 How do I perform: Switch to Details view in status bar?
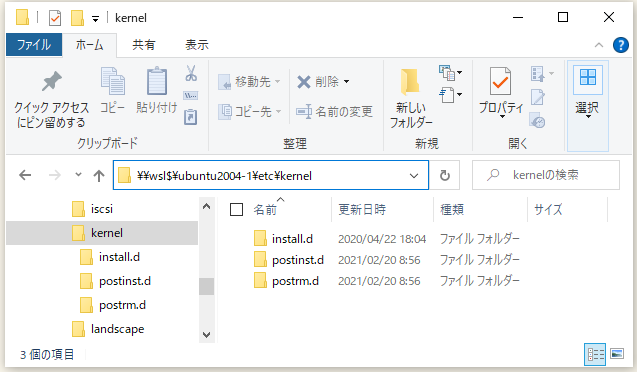(595, 355)
